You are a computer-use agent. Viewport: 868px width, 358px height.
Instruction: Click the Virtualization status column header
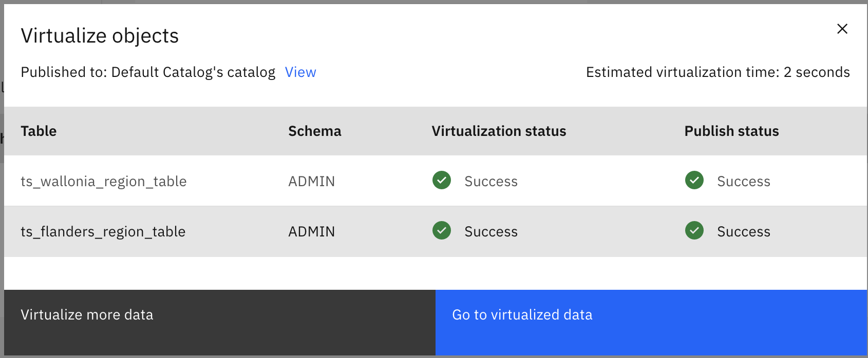(x=499, y=131)
